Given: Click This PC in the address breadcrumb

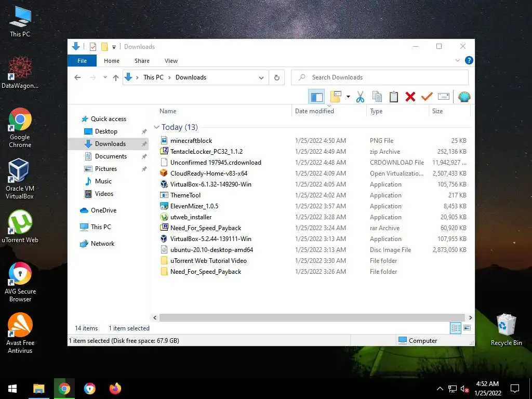Looking at the screenshot, I should coord(153,77).
